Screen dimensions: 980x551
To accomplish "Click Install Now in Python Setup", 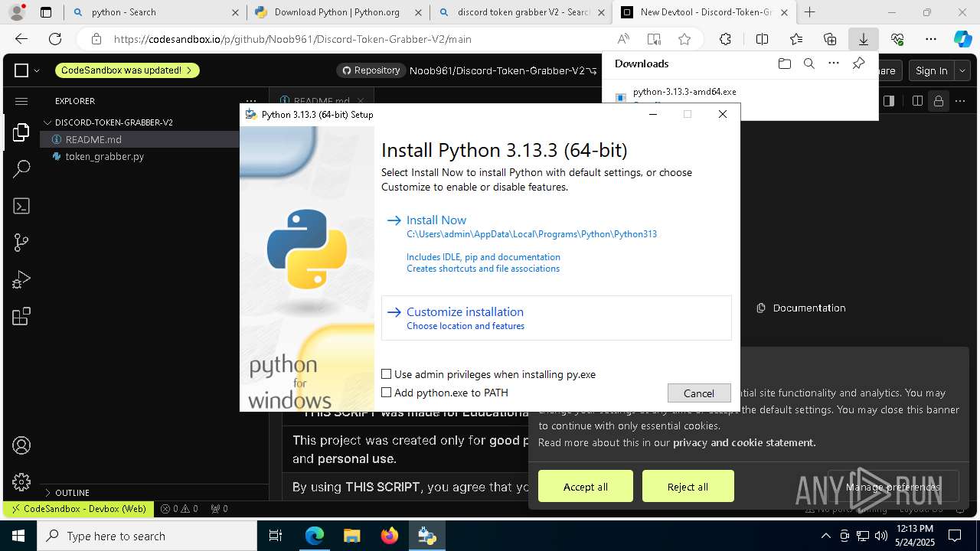I will [x=436, y=220].
